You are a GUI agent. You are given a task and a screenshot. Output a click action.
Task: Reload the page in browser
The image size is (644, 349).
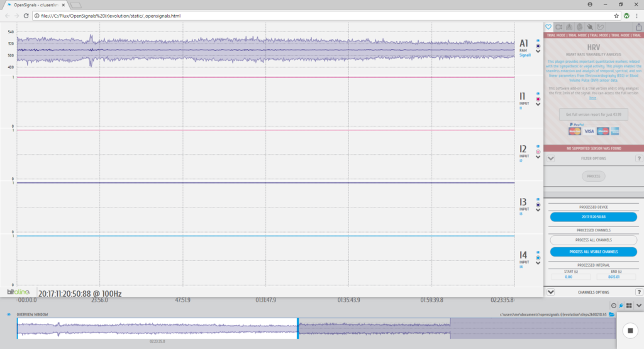(26, 16)
